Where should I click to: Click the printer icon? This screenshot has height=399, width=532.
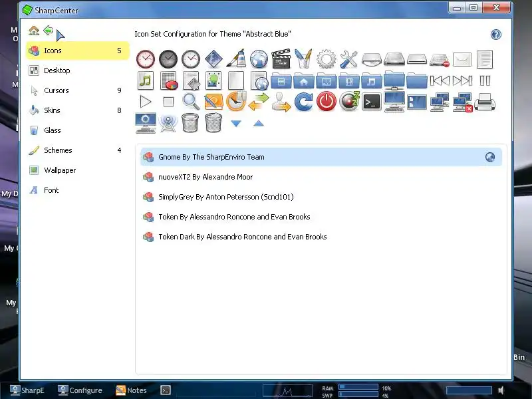(485, 102)
